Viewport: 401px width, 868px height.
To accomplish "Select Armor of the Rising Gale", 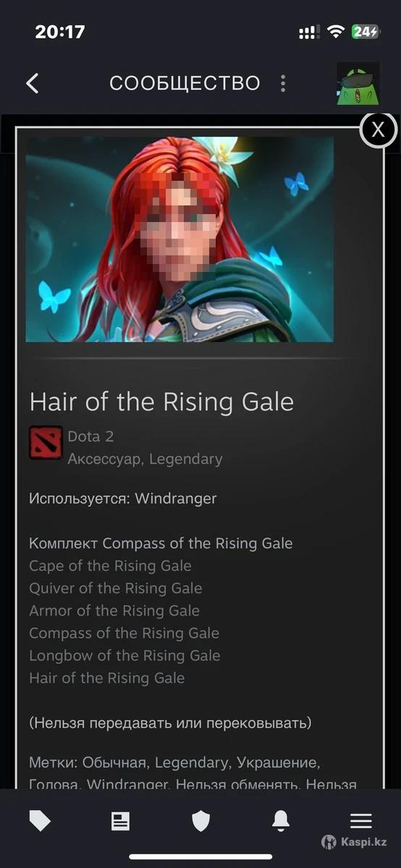I will point(114,610).
